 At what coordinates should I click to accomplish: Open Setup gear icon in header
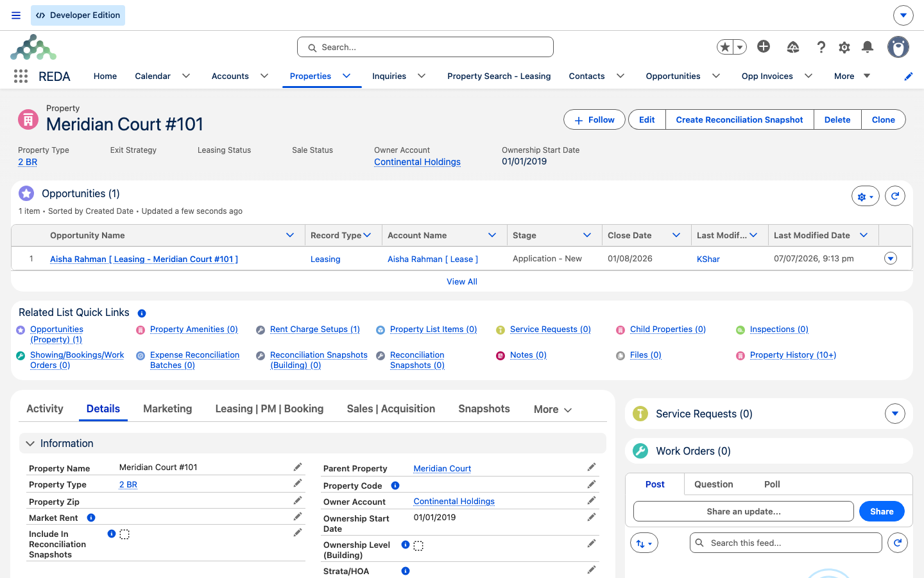844,47
